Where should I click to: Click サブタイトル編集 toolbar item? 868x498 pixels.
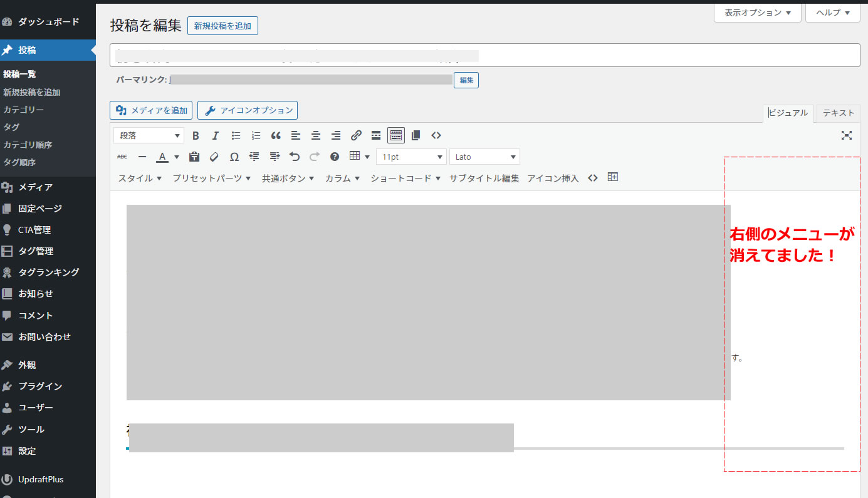(x=484, y=178)
